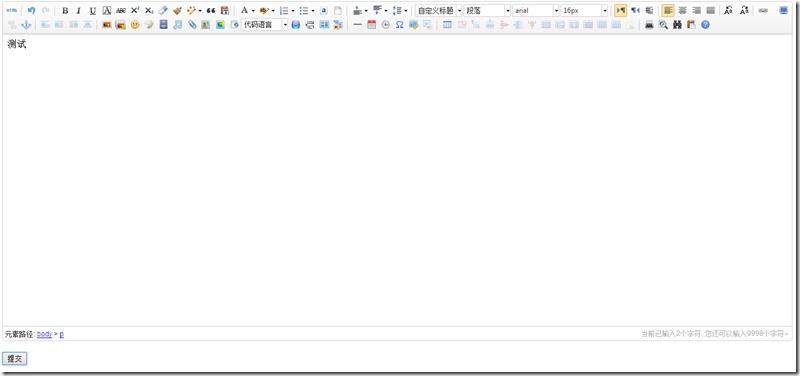
Task: Print the document
Action: [x=649, y=24]
